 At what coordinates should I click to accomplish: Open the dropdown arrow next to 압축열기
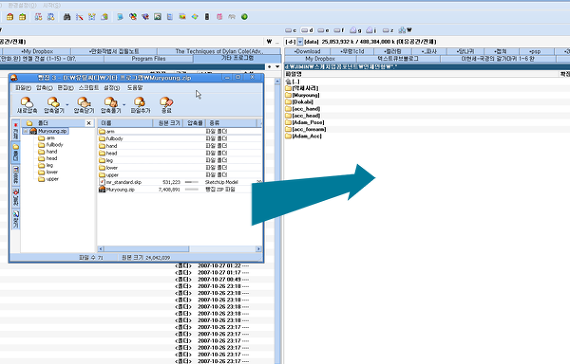tap(67, 105)
